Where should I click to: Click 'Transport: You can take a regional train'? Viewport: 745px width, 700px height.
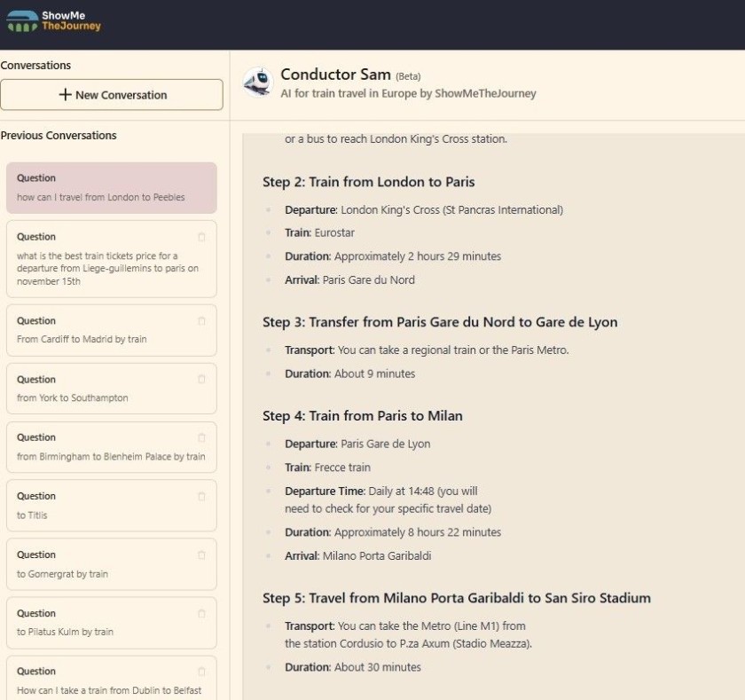pyautogui.click(x=427, y=350)
